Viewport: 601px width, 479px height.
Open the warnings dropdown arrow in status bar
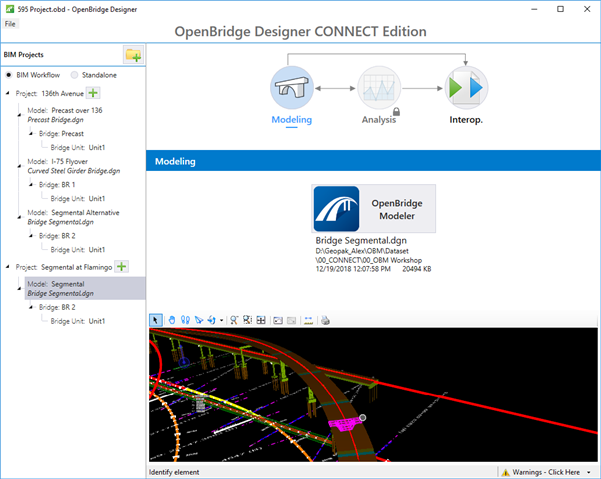click(589, 472)
